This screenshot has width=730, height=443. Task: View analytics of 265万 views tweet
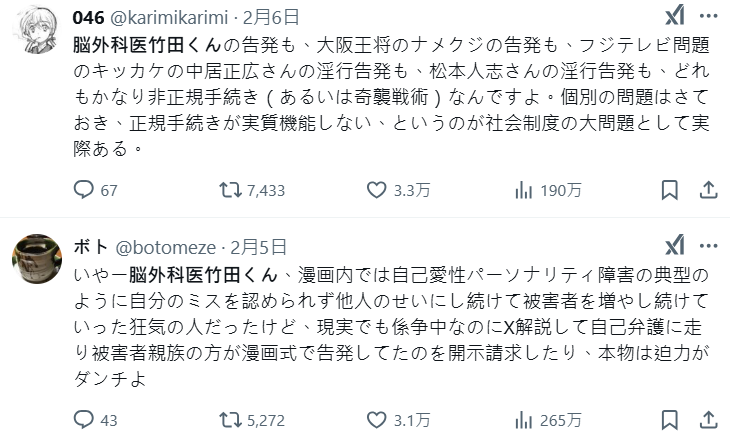click(x=523, y=420)
